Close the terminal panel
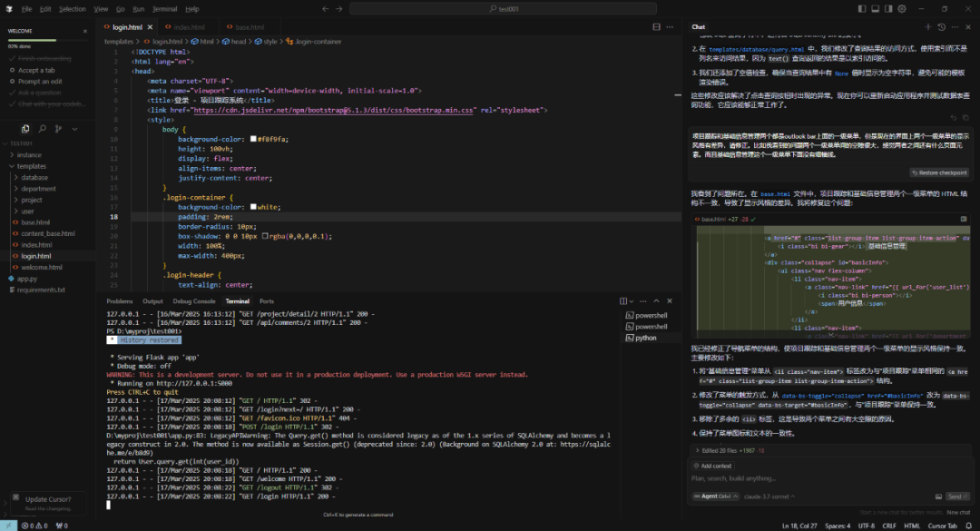The width and height of the screenshot is (980, 531). [x=670, y=300]
